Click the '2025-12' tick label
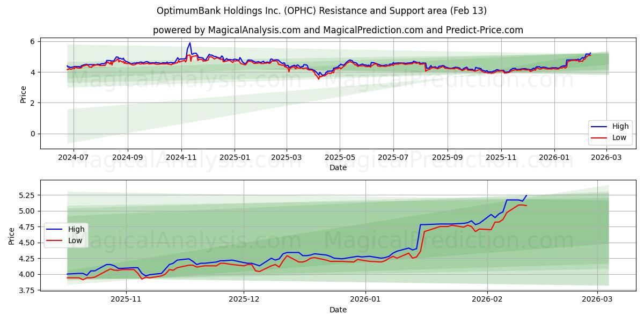Screen dimensions: 644x322 [x=244, y=299]
